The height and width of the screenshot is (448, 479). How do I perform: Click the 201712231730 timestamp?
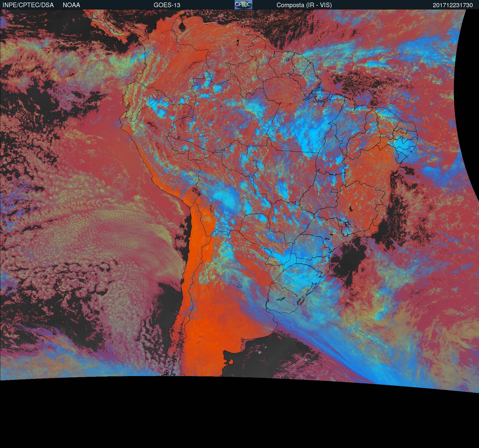pyautogui.click(x=453, y=5)
